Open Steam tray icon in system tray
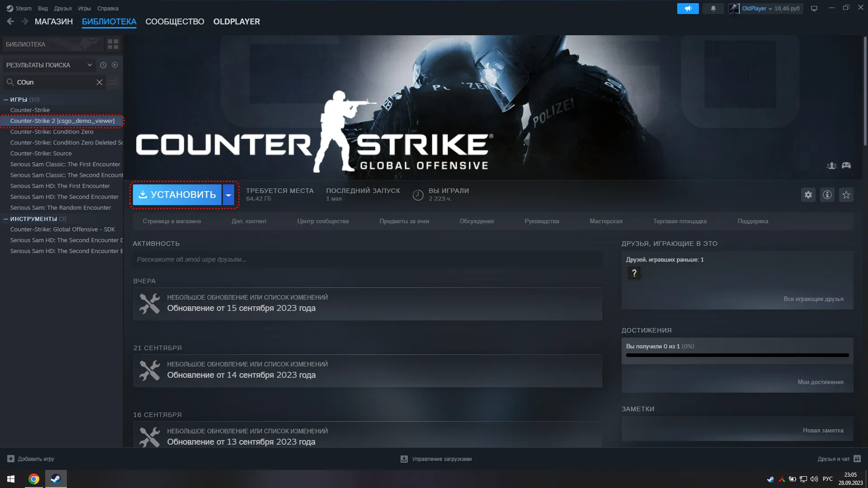The image size is (868, 488). pos(770,479)
